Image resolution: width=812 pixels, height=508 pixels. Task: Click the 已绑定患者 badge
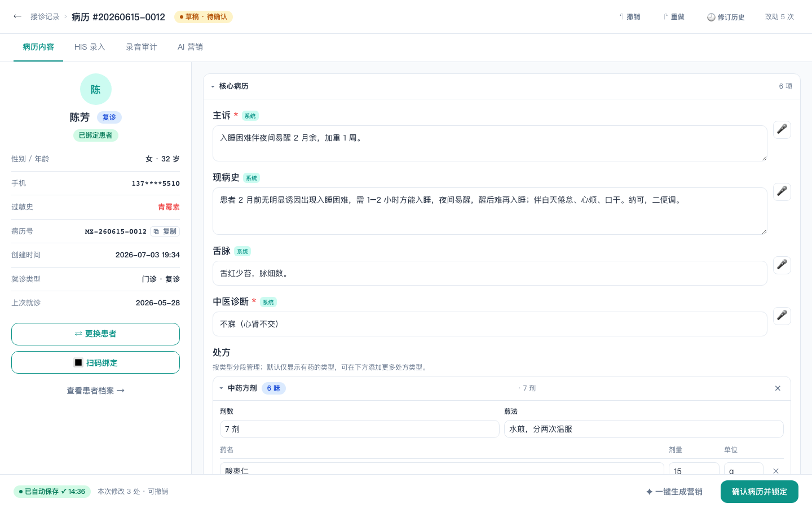[x=96, y=135]
